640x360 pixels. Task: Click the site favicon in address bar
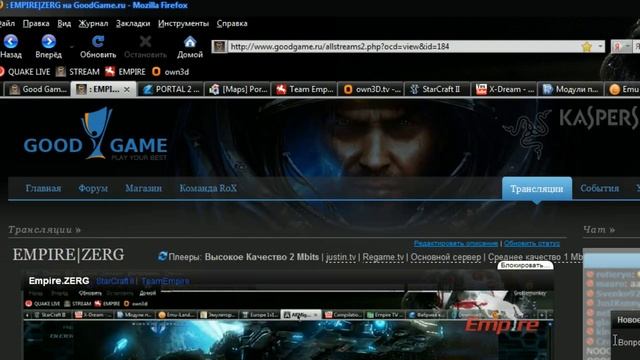coord(220,47)
